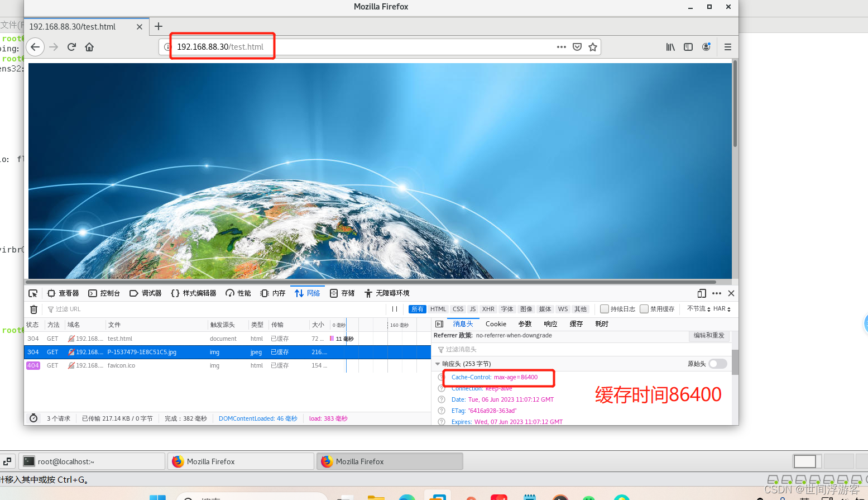
Task: Bookmark this page with the star icon
Action: 593,47
